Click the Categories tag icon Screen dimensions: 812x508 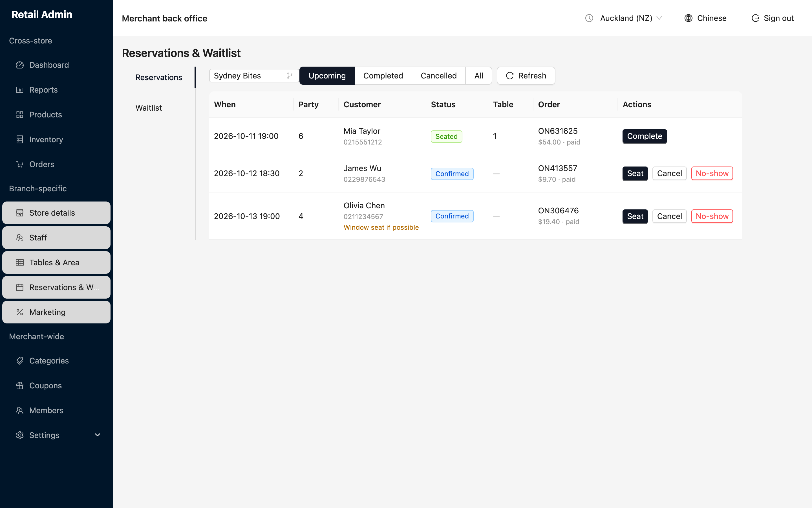point(20,360)
